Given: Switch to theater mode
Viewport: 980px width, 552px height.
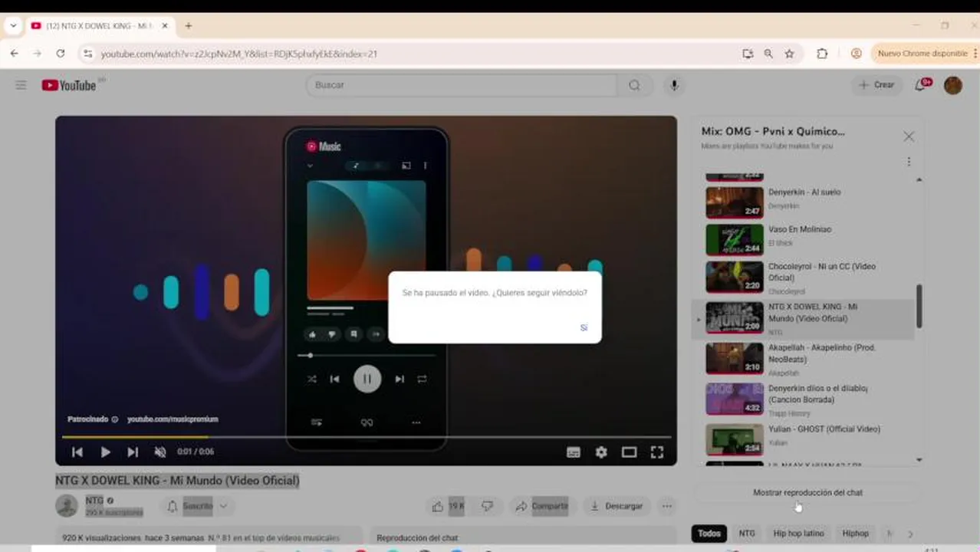Looking at the screenshot, I should (x=629, y=452).
